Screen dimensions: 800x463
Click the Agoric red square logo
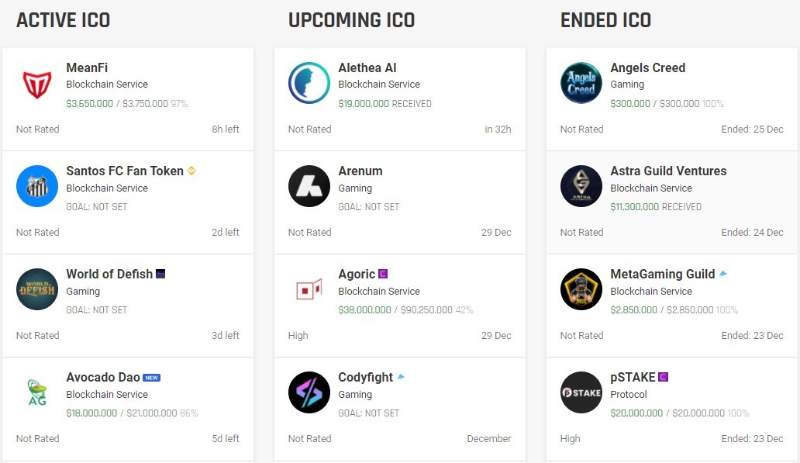point(309,289)
